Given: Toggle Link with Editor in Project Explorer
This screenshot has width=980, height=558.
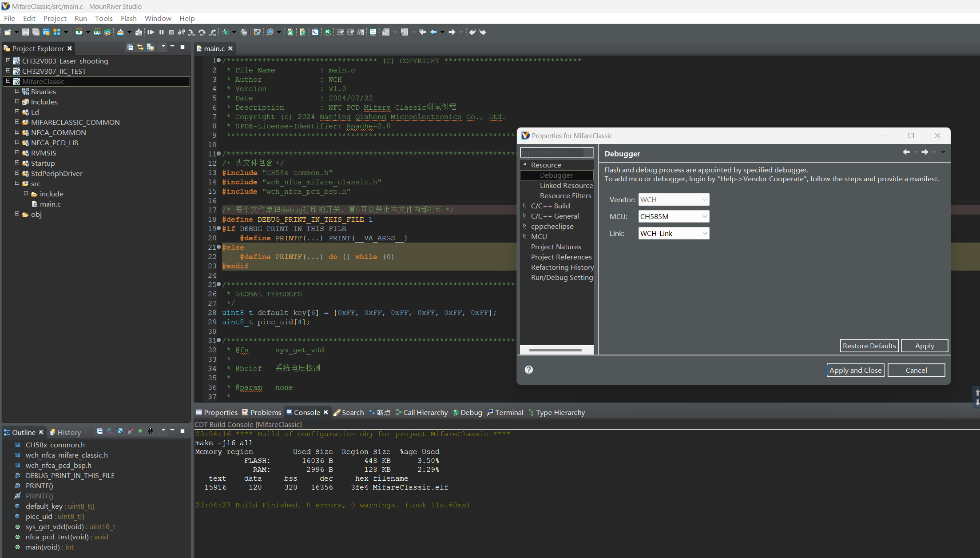Looking at the screenshot, I should point(140,47).
